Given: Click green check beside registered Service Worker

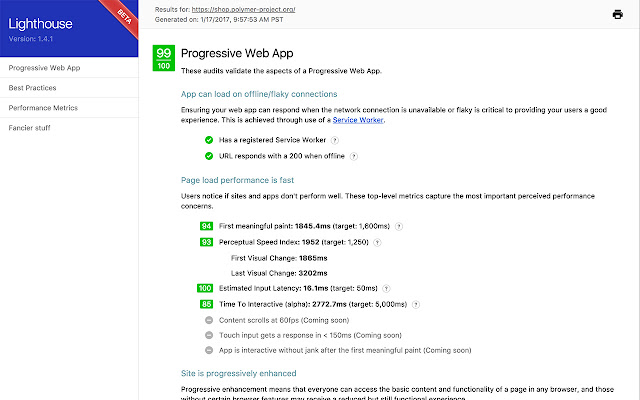Looking at the screenshot, I should [x=209, y=140].
